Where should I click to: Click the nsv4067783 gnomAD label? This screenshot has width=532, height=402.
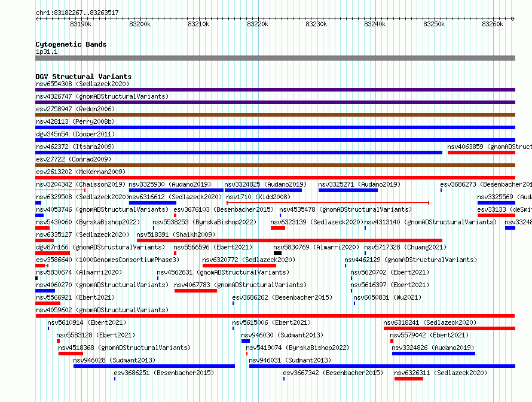240,285
